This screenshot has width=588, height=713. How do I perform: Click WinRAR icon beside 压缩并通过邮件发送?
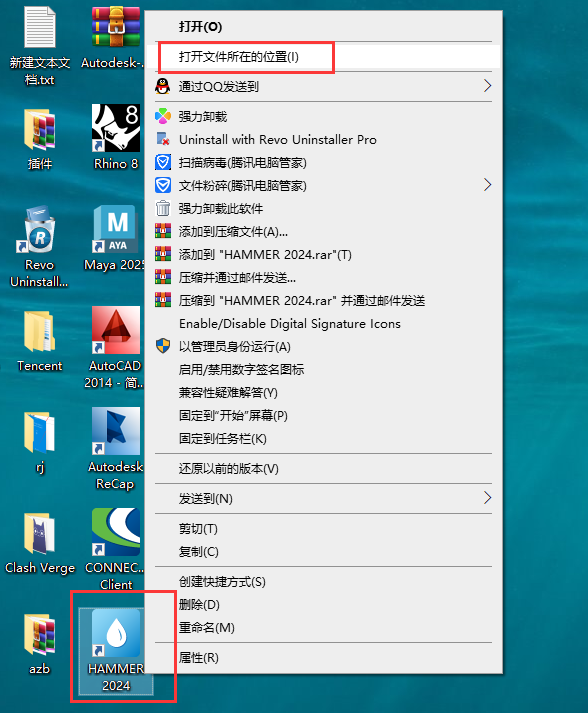[x=163, y=277]
